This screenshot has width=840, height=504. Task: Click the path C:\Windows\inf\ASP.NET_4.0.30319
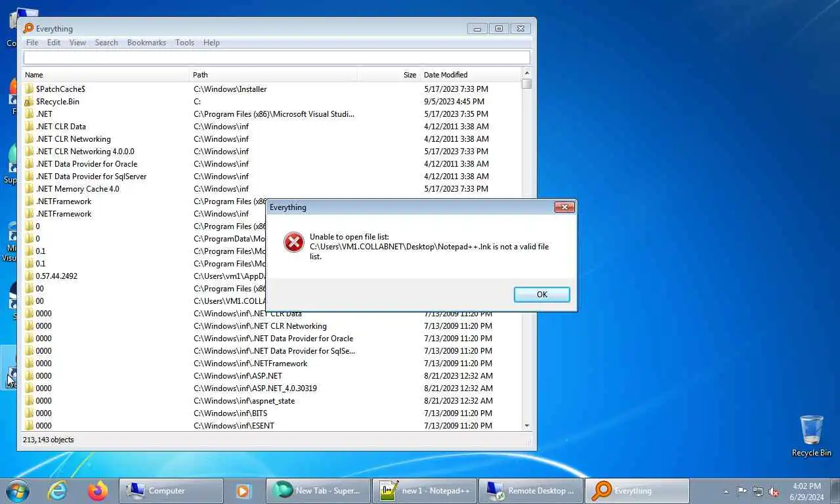pos(255,388)
